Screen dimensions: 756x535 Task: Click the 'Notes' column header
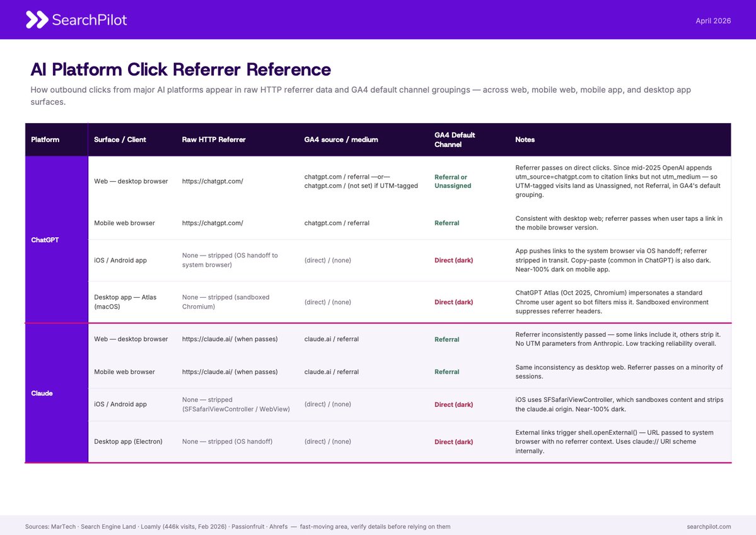pyautogui.click(x=525, y=139)
